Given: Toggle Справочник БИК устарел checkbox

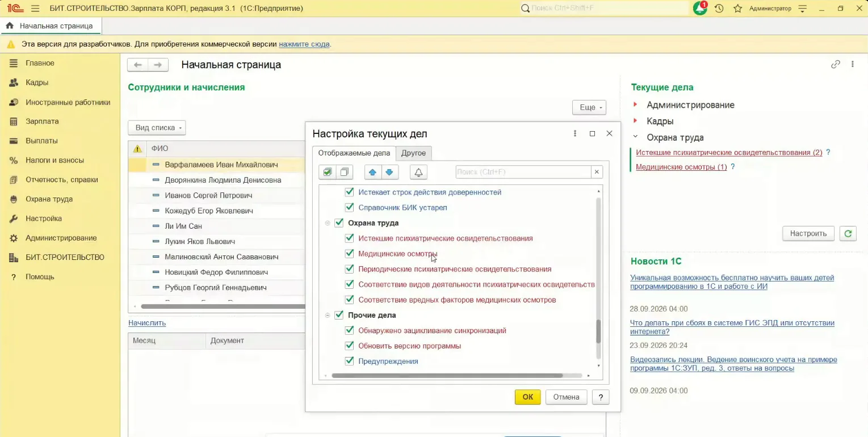Looking at the screenshot, I should click(x=350, y=208).
